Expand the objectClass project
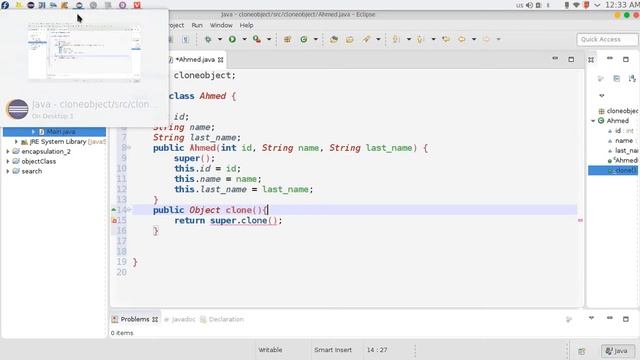This screenshot has height=360, width=640. (7, 161)
